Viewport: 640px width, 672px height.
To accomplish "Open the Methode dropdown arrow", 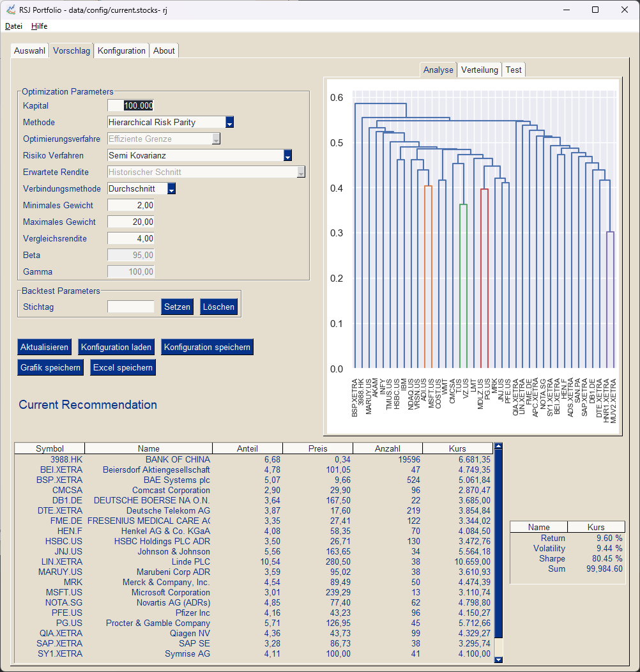I will pos(229,122).
